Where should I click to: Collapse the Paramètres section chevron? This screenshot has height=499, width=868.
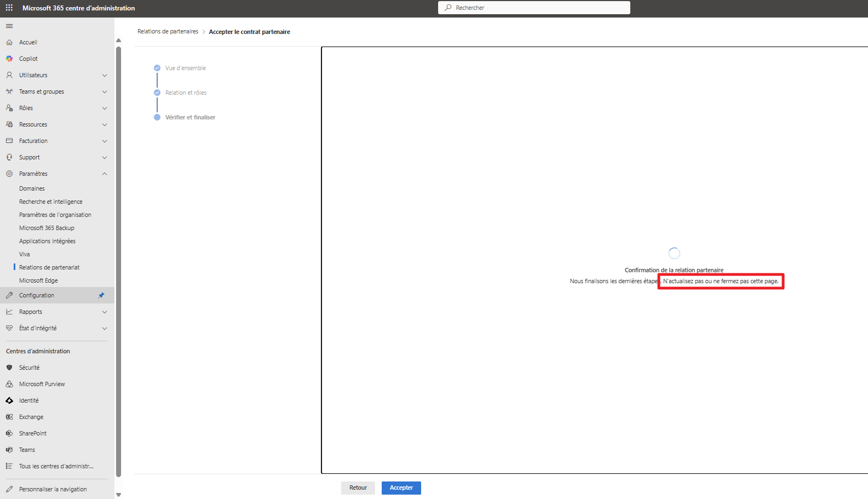click(105, 174)
